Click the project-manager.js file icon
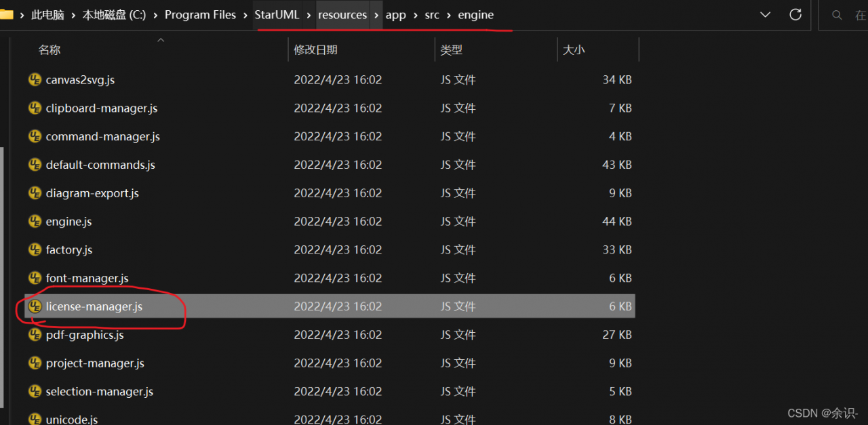This screenshot has width=868, height=425. 35,363
